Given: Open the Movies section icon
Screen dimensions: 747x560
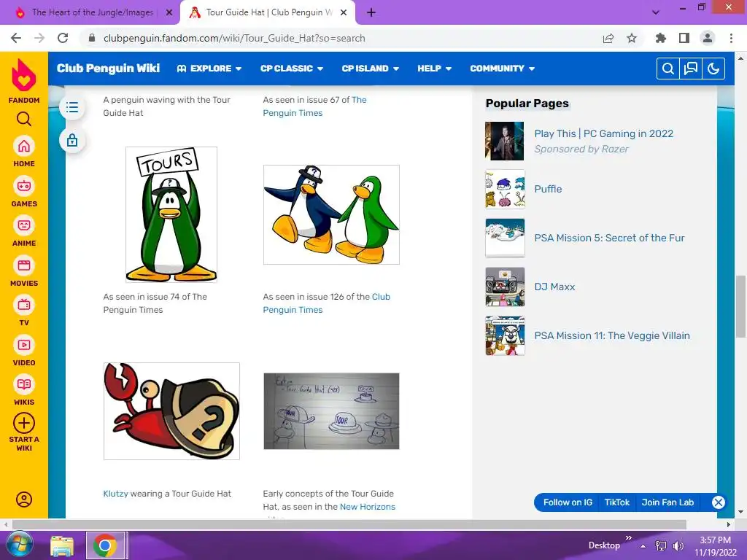Looking at the screenshot, I should (24, 265).
